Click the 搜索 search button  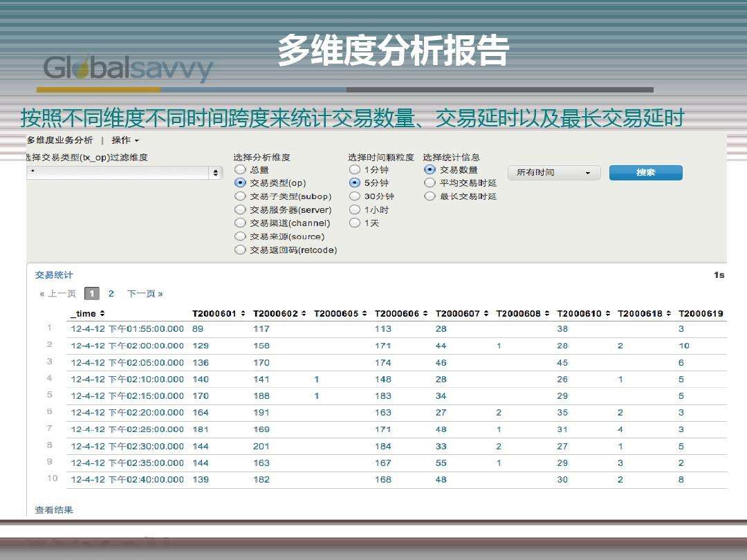(x=645, y=173)
